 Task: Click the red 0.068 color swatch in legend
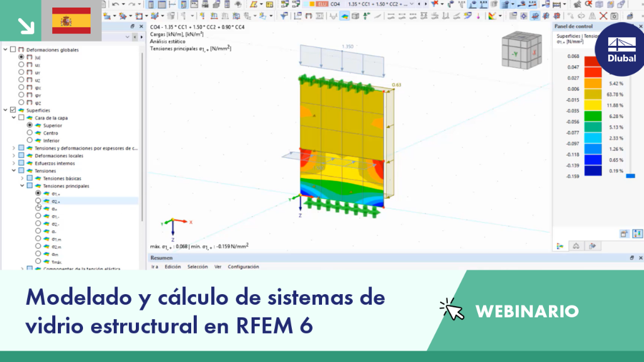click(592, 61)
